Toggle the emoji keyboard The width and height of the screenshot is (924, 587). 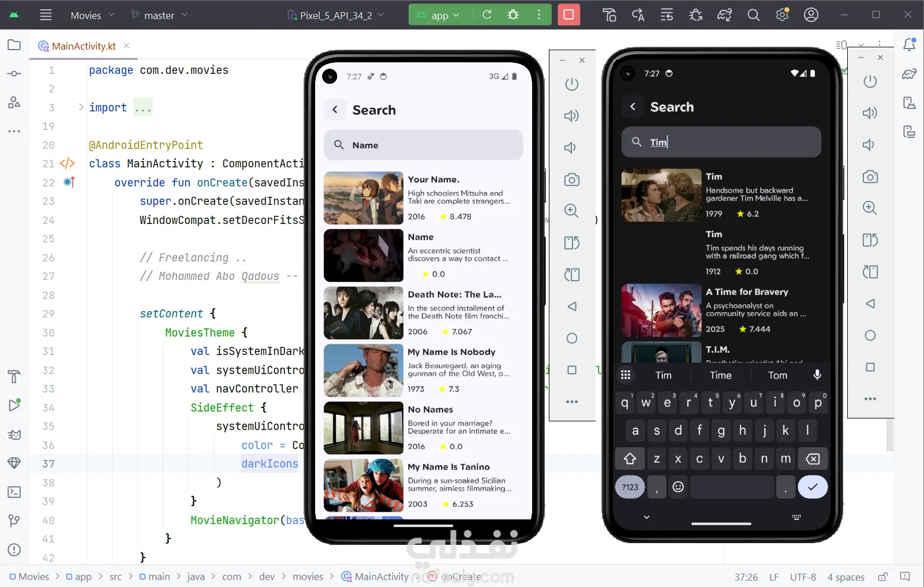pos(678,487)
